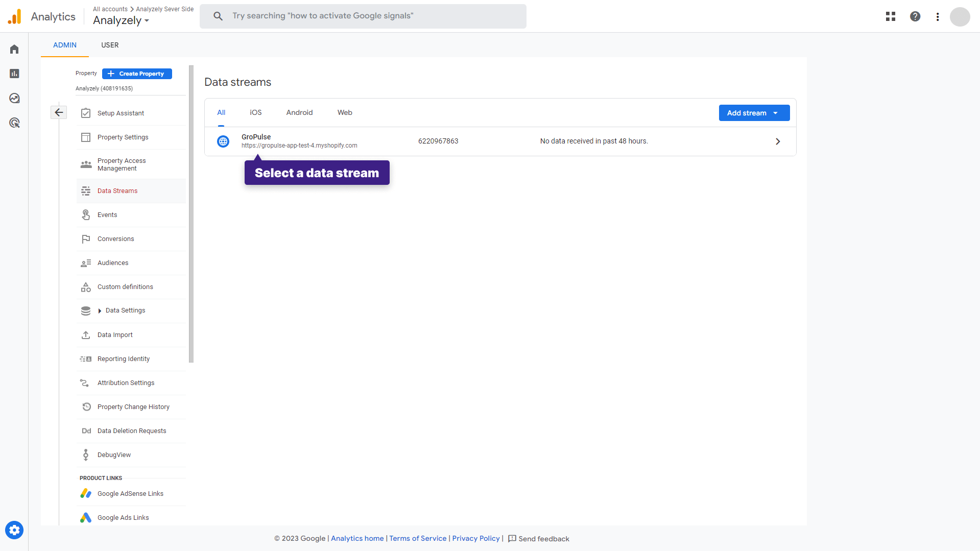This screenshot has width=980, height=551.
Task: Click the Attribution Settings path icon
Action: [85, 383]
